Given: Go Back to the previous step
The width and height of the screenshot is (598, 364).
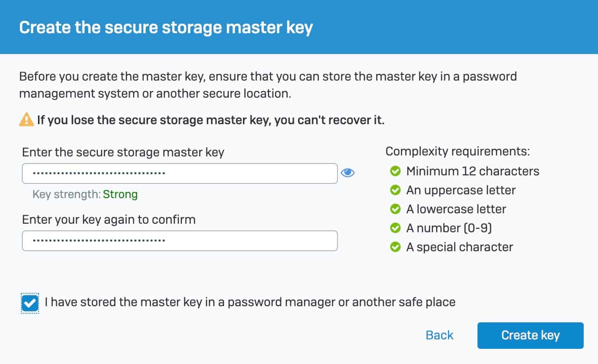Looking at the screenshot, I should click(x=439, y=336).
